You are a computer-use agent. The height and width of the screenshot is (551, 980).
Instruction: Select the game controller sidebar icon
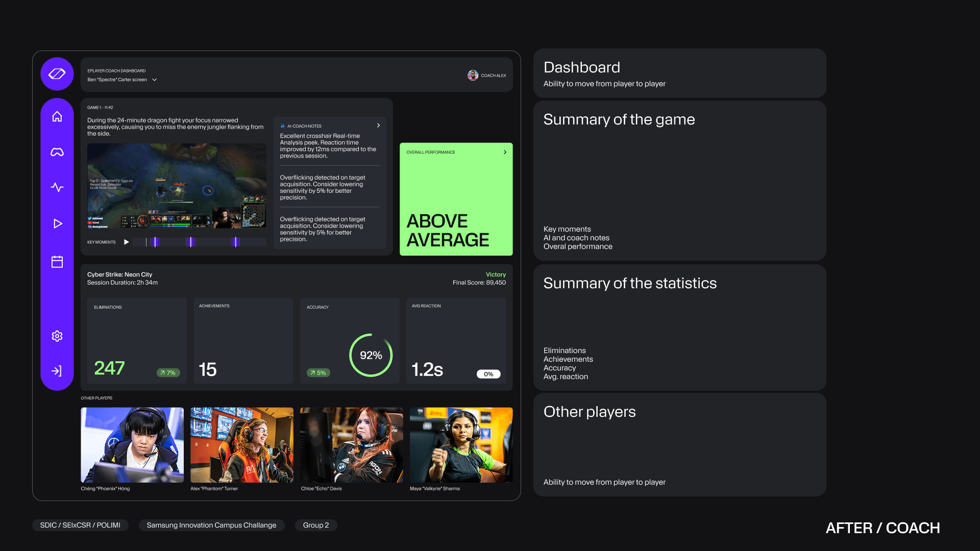click(x=57, y=152)
